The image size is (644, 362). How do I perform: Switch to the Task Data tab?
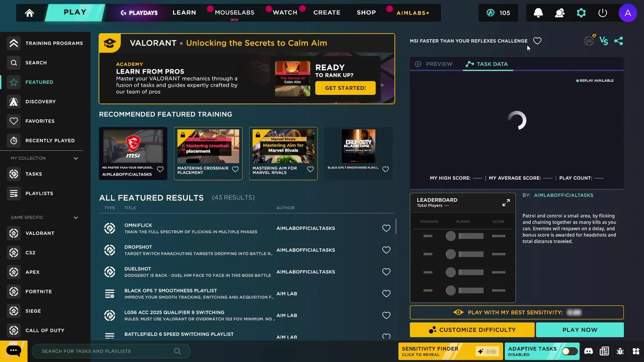pos(487,64)
